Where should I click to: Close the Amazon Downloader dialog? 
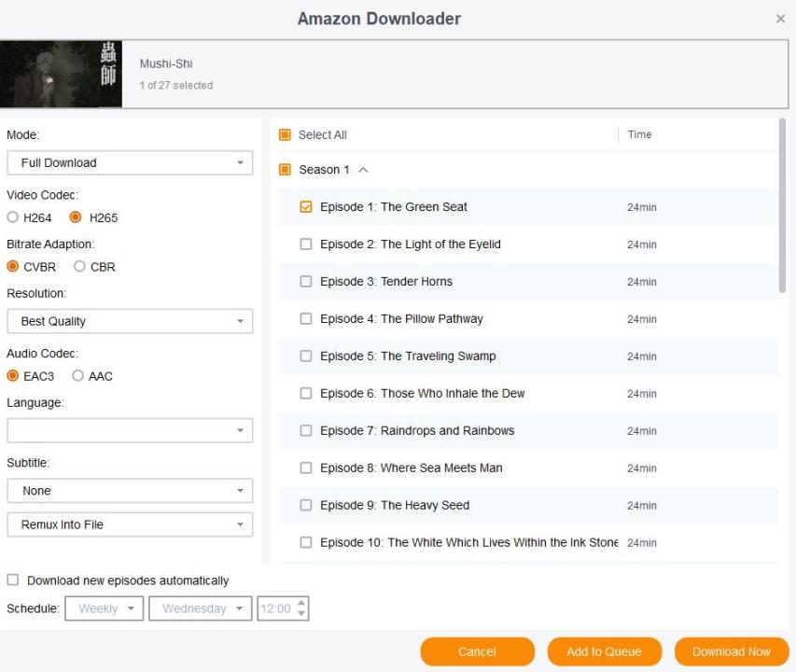780,19
